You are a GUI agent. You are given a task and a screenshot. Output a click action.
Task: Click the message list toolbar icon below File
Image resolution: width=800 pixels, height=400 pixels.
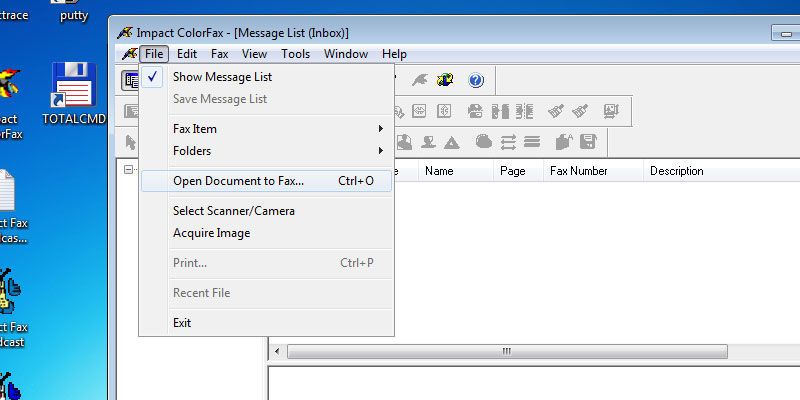[130, 80]
